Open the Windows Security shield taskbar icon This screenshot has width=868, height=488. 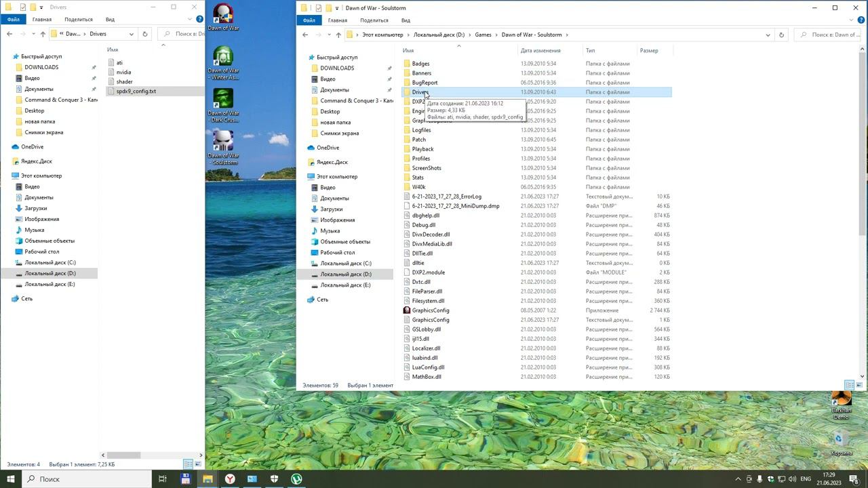point(274,479)
